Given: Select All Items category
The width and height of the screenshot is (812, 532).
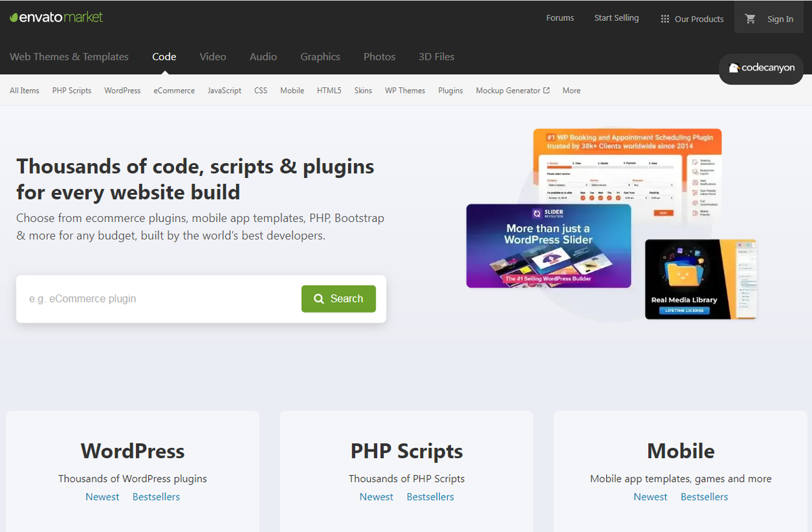Looking at the screenshot, I should point(24,91).
